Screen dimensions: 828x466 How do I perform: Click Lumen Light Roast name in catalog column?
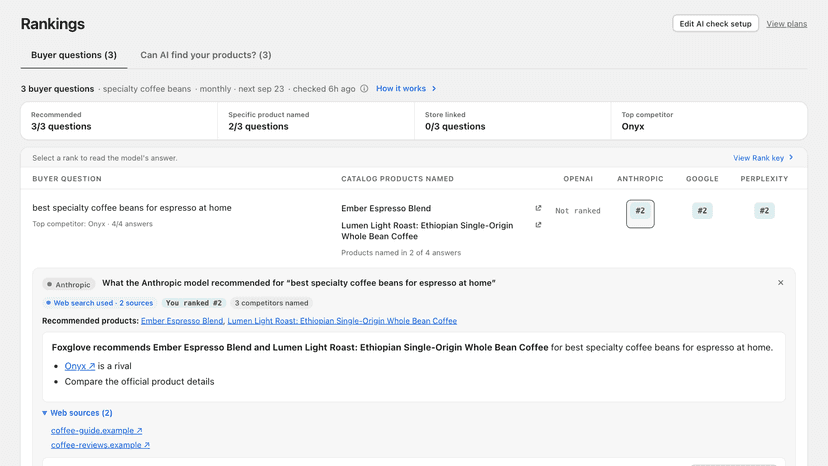point(427,231)
